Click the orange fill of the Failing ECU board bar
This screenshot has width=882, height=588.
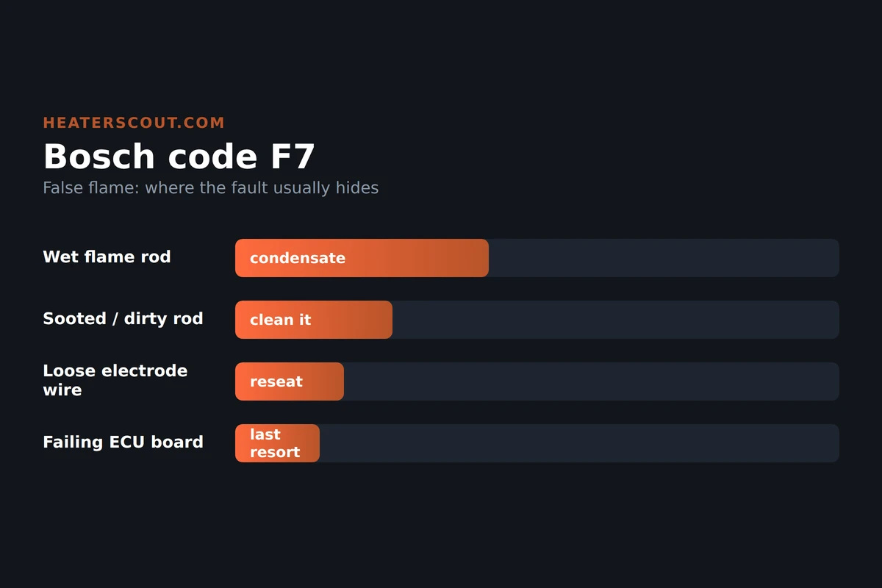point(277,443)
